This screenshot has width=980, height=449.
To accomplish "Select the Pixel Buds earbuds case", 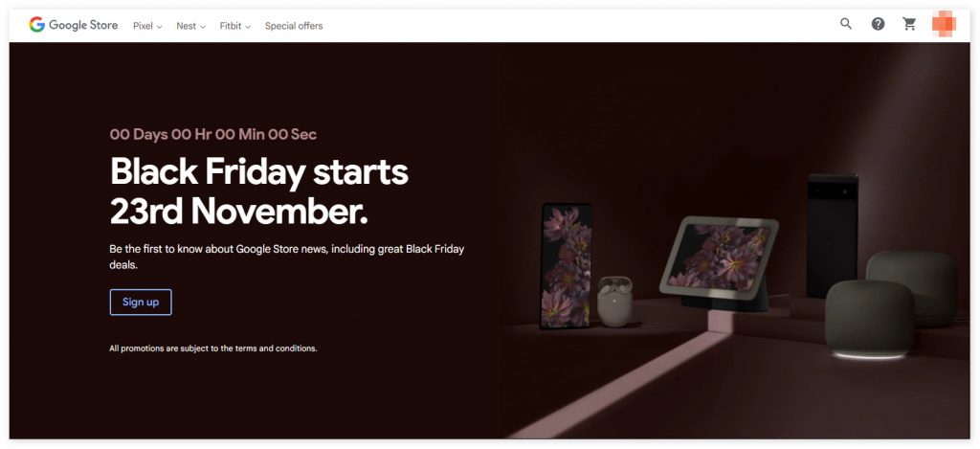I will tap(614, 301).
